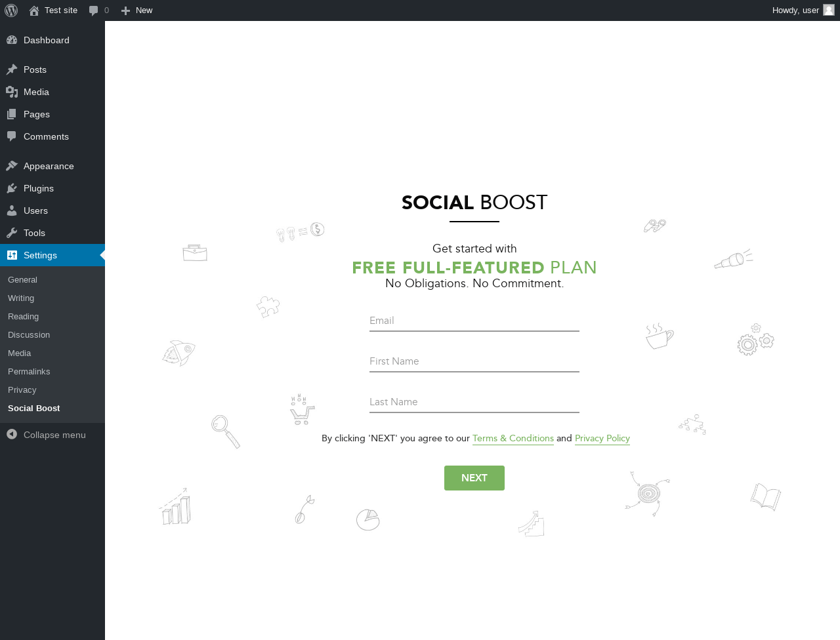Viewport: 840px width, 640px height.
Task: Open the comments bubble icon in admin bar
Action: 94,10
